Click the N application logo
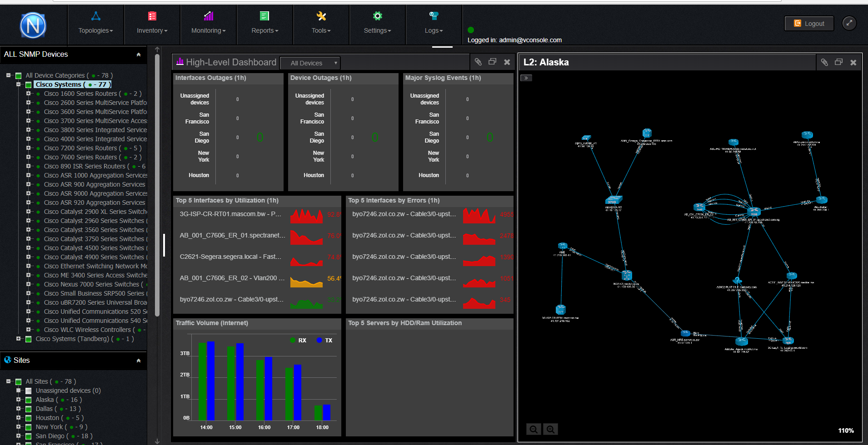The image size is (868, 445). coord(33,25)
